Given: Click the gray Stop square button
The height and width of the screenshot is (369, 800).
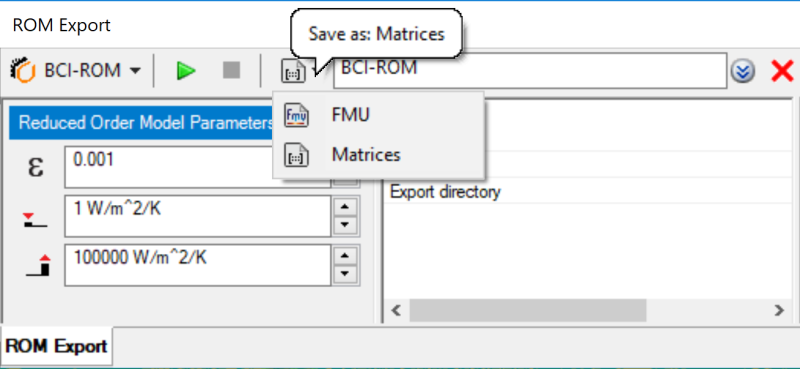Looking at the screenshot, I should click(x=232, y=70).
